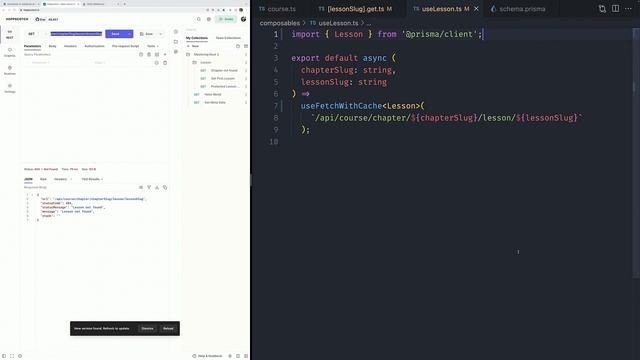
Task: Open Realtime section in Hoppscotch sidebar
Action: point(10,70)
